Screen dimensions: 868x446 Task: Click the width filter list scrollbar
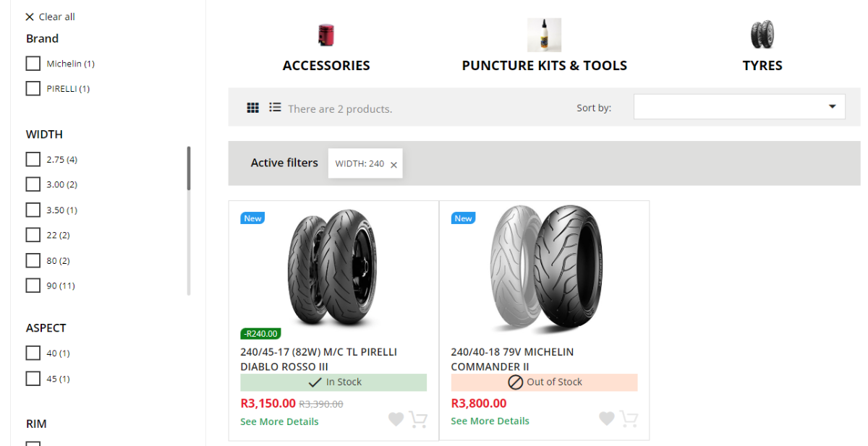189,168
